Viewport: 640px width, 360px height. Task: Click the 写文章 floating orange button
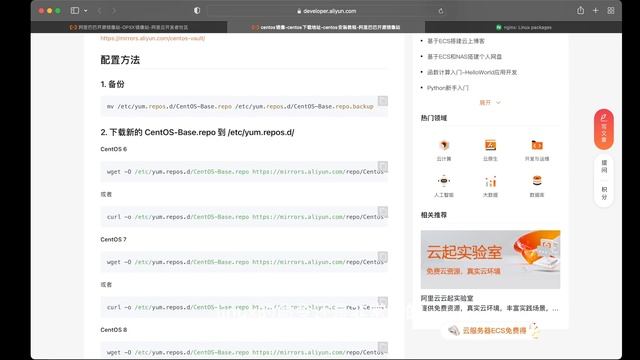[x=604, y=129]
